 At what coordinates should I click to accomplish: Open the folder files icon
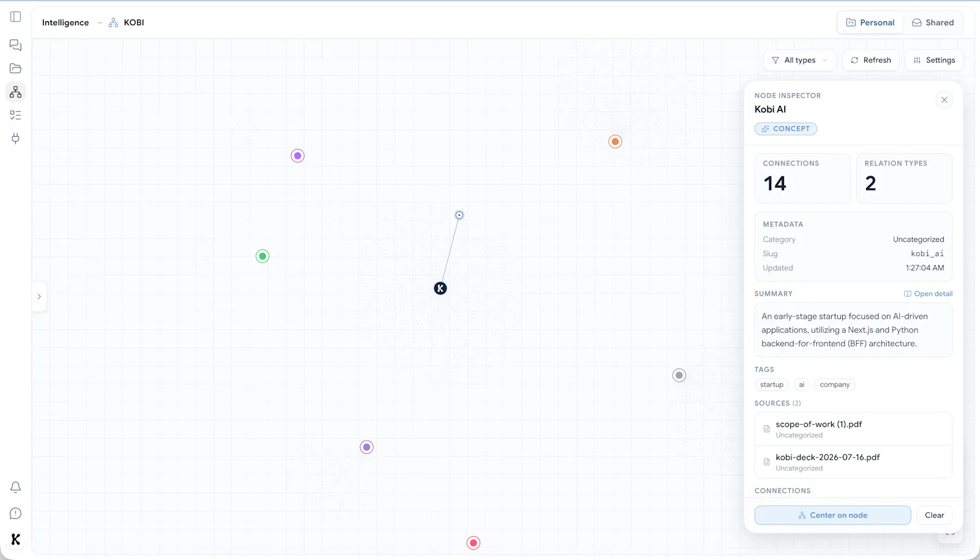(16, 69)
